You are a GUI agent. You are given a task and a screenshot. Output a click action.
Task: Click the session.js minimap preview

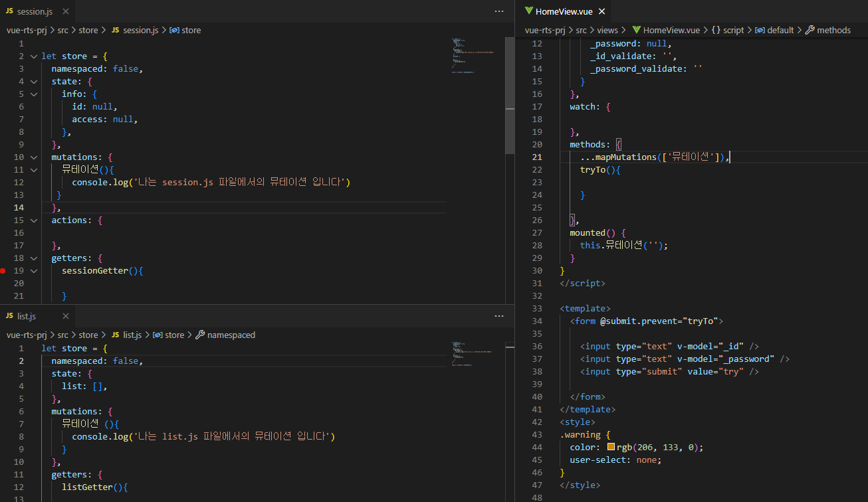(473, 56)
